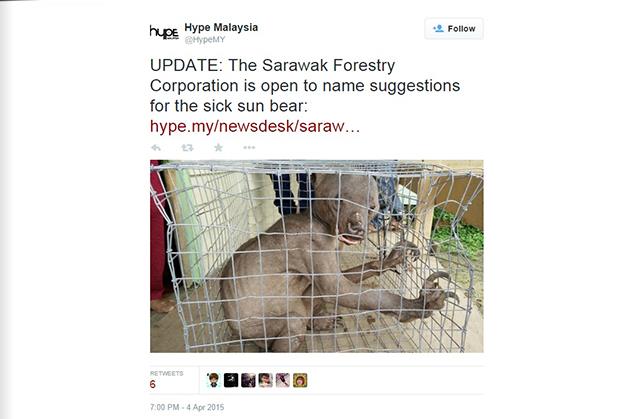Open the 7:00 PM - 4 Apr 2015 timestamp
This screenshot has height=419, width=620.
point(187,407)
